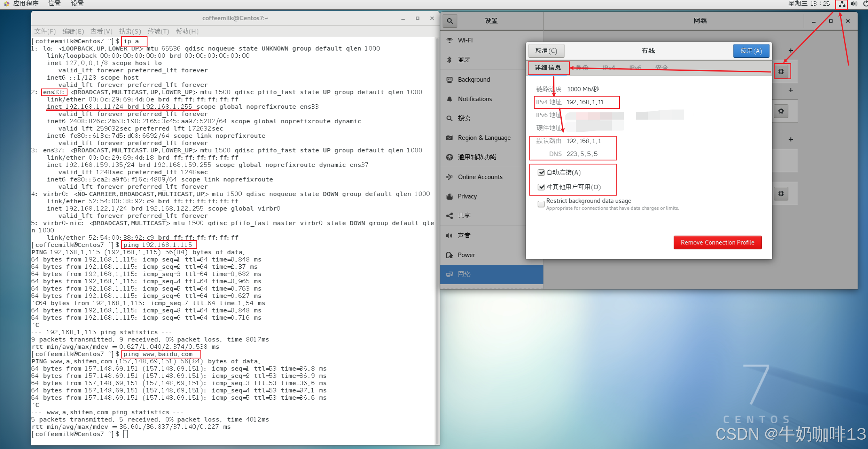This screenshot has width=868, height=449.
Task: Click the 应用(A) apply button
Action: [x=751, y=51]
